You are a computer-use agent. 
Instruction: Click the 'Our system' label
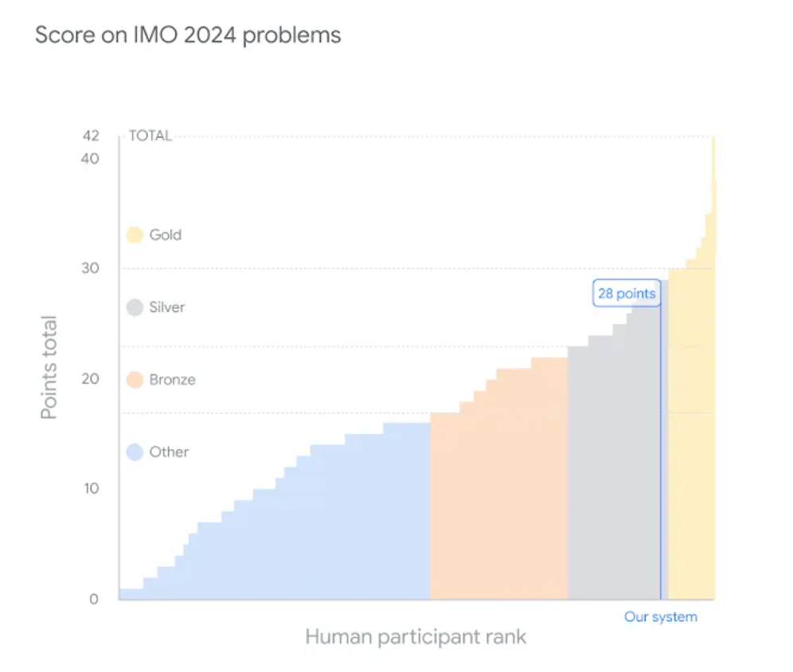click(x=660, y=617)
